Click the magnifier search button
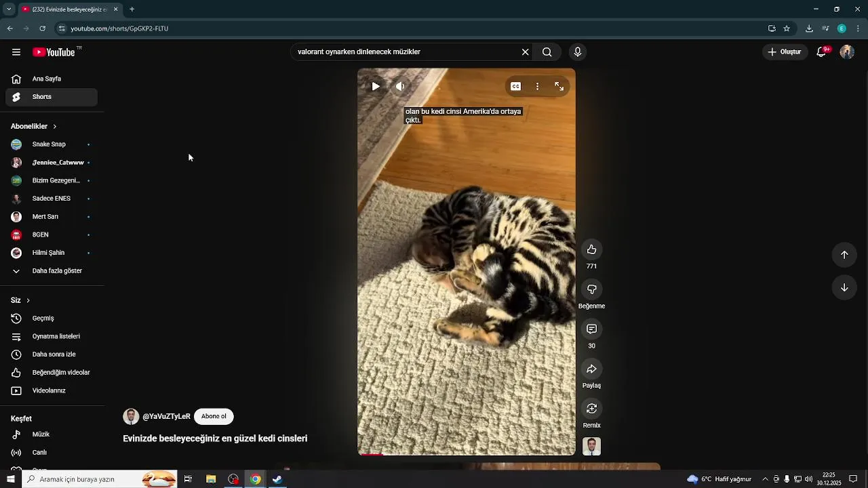868x488 pixels. [x=547, y=52]
